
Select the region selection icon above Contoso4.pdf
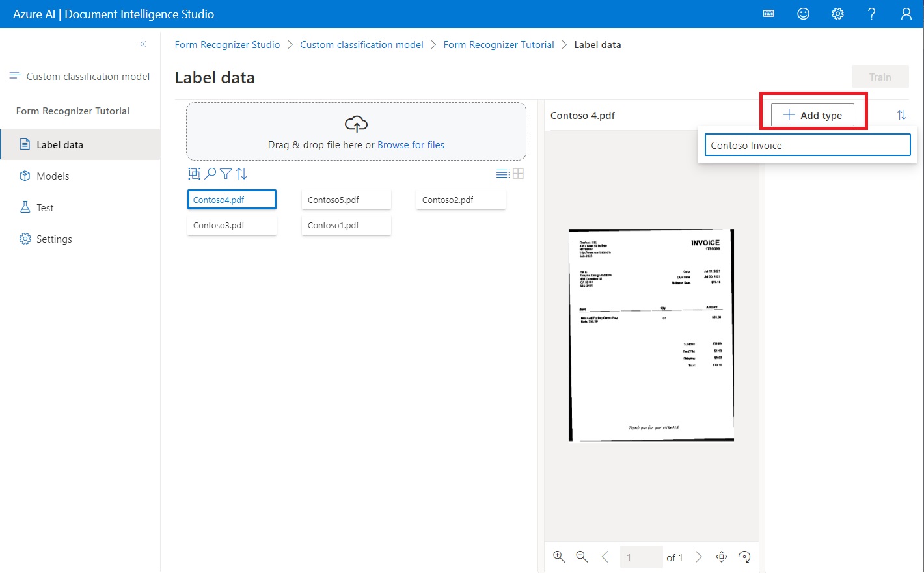pos(194,173)
